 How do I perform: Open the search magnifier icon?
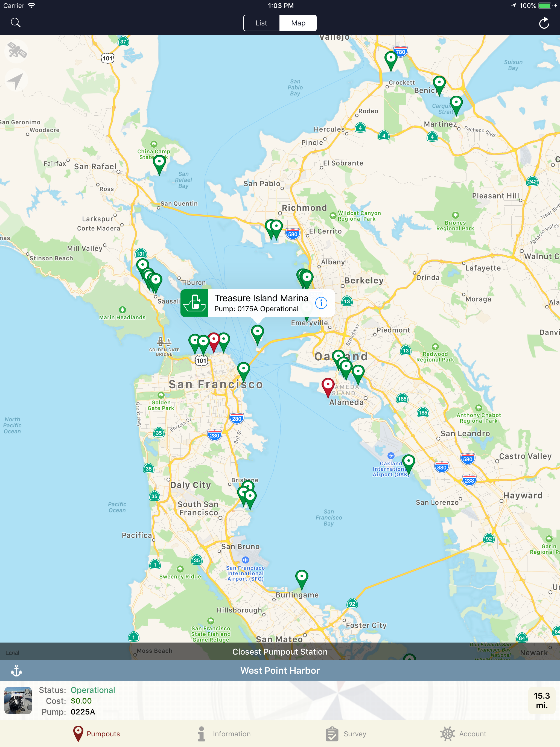click(x=16, y=23)
